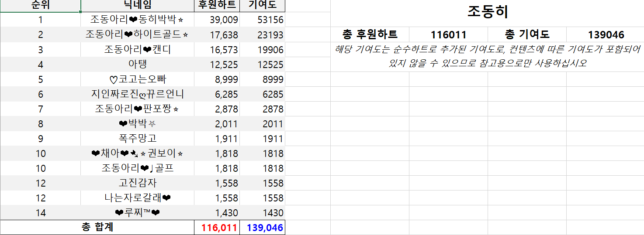
Task: Click the nickname cell 아탱
Action: click(x=138, y=64)
